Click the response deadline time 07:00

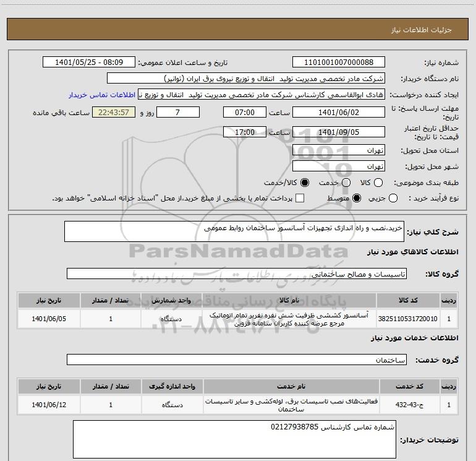245,112
